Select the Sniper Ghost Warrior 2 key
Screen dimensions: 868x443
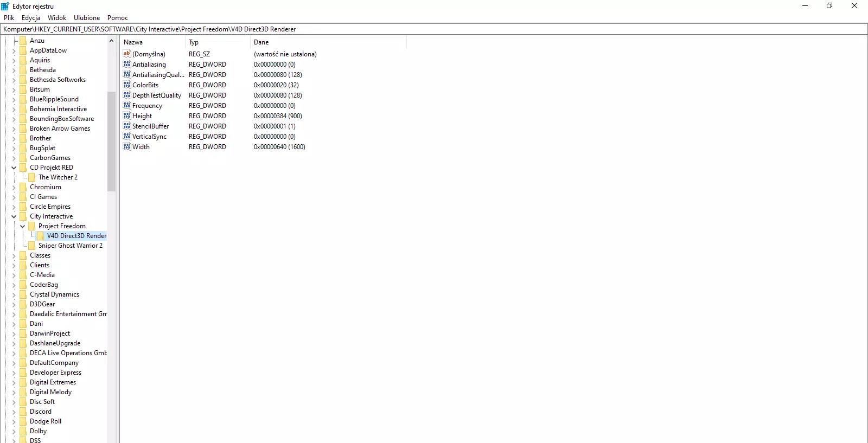click(71, 246)
